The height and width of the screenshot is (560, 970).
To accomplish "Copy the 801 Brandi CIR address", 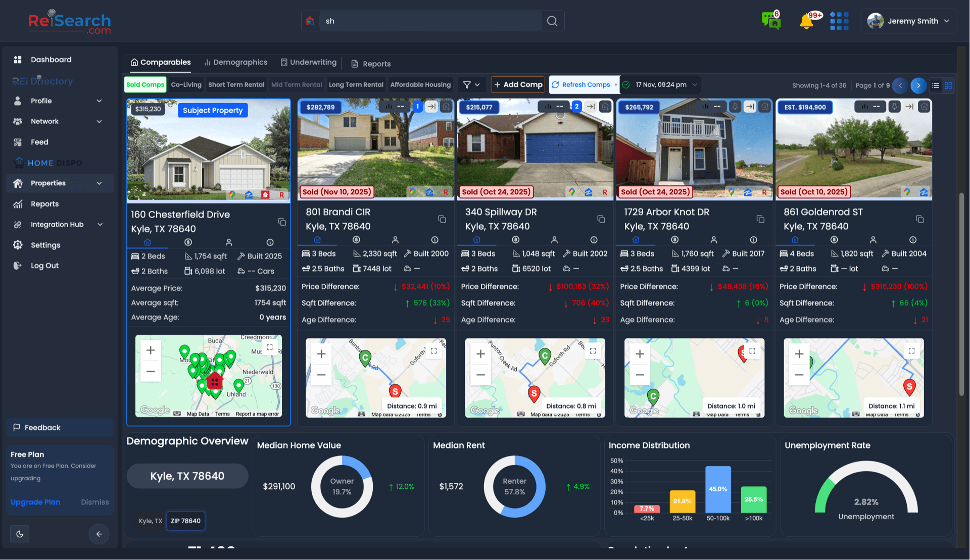I will point(442,219).
